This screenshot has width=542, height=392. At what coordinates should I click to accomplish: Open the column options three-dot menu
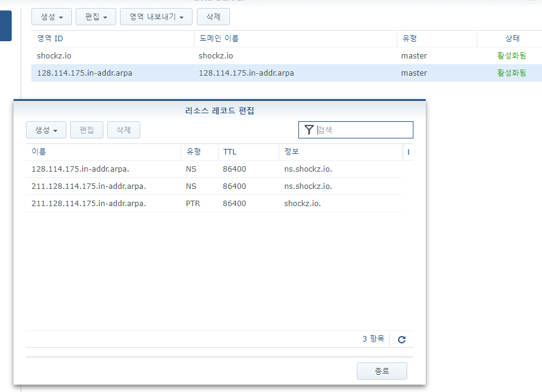coord(408,152)
